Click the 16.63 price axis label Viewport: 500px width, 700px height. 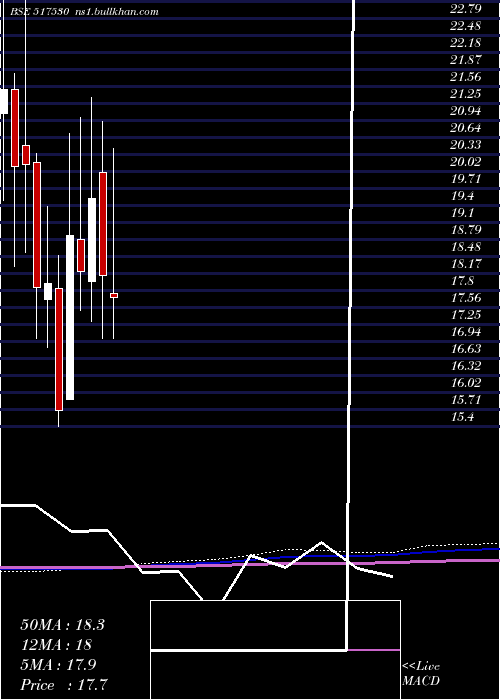(x=465, y=348)
